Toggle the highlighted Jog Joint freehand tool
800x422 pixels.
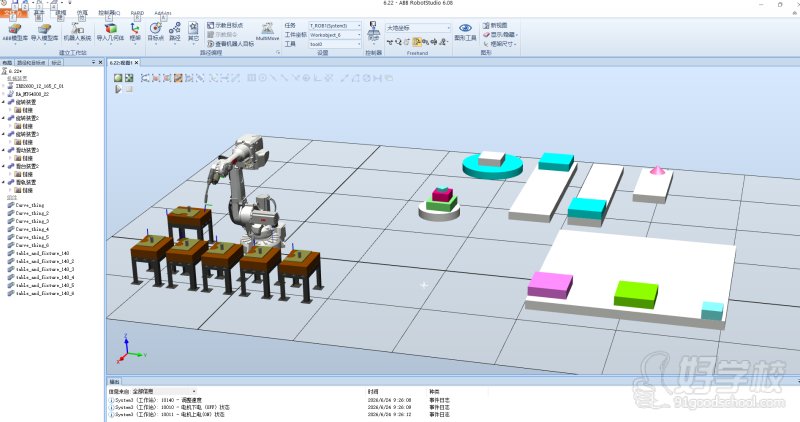417,42
